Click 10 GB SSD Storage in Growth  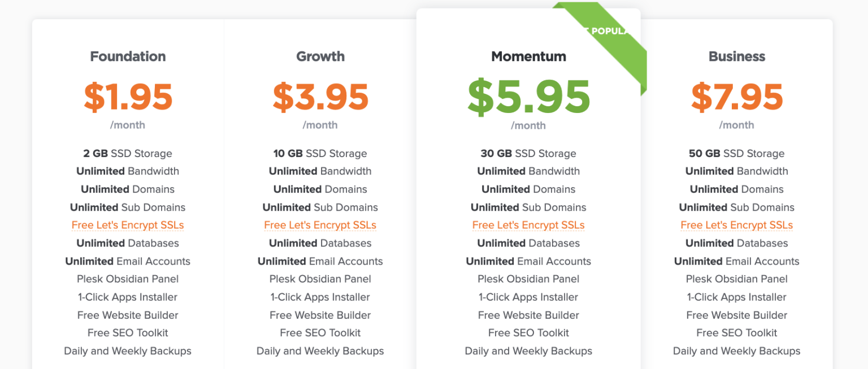320,153
